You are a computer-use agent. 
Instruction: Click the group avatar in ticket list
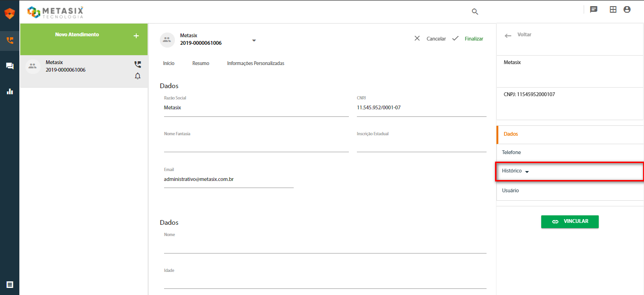pos(33,66)
